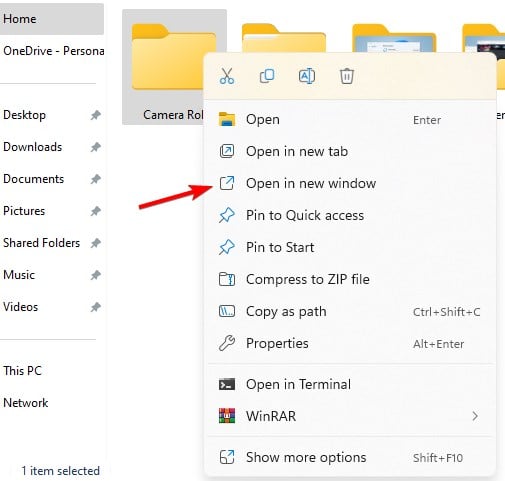The height and width of the screenshot is (481, 505).
Task: Click the Cut scissors icon
Action: click(227, 76)
